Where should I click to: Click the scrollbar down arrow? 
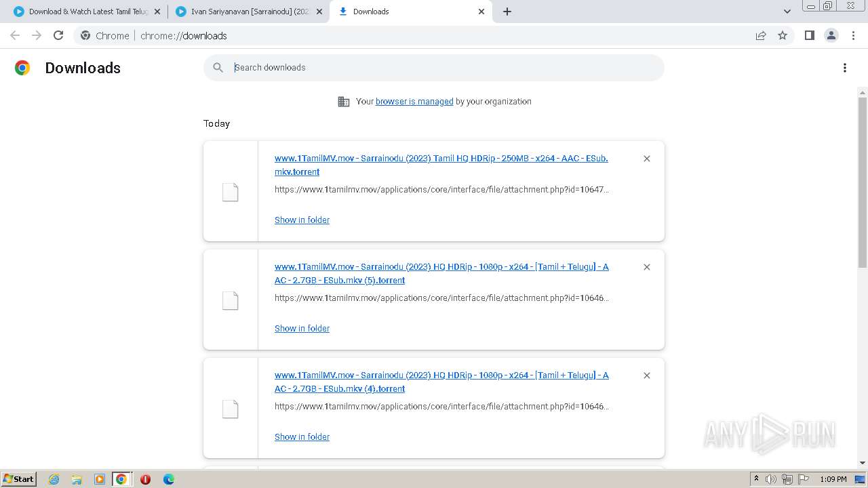coord(863,464)
